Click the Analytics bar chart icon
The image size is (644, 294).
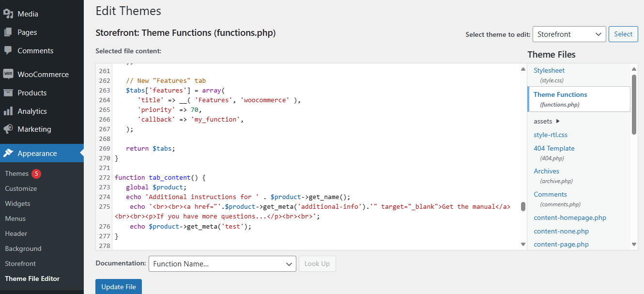8,111
